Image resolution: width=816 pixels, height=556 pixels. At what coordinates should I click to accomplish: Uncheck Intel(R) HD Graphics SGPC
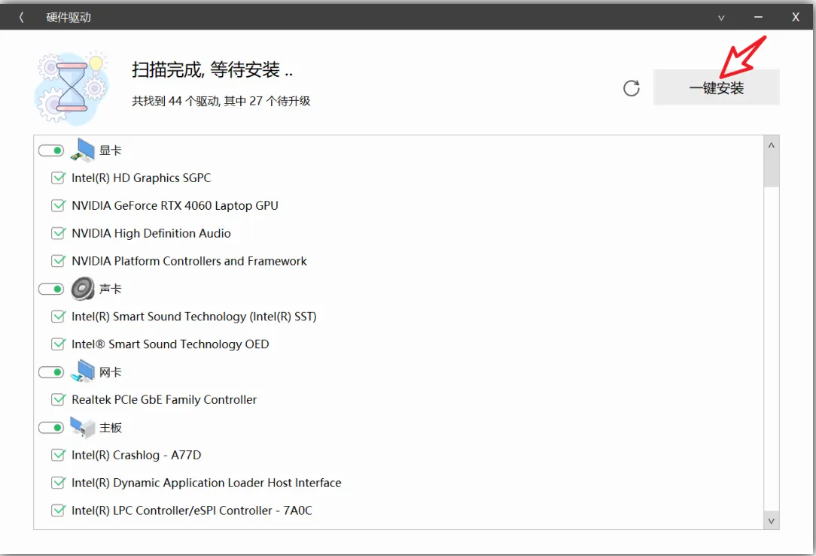click(58, 178)
